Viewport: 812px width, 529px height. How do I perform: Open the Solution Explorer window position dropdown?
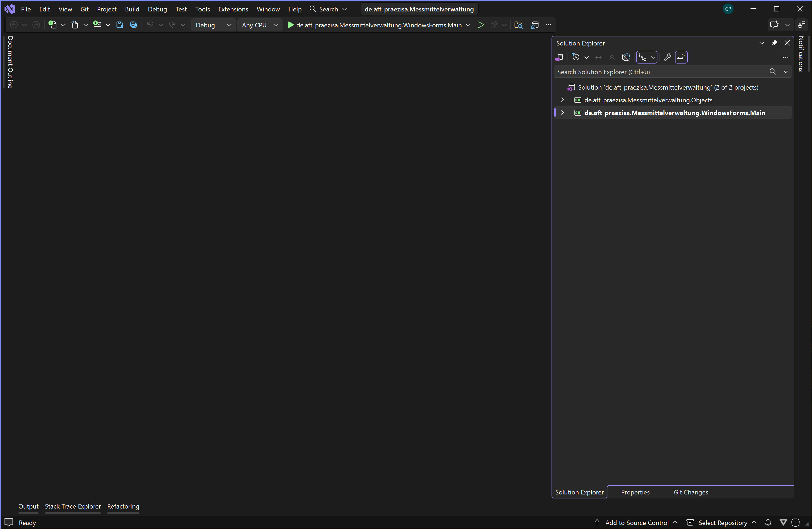[x=761, y=43]
